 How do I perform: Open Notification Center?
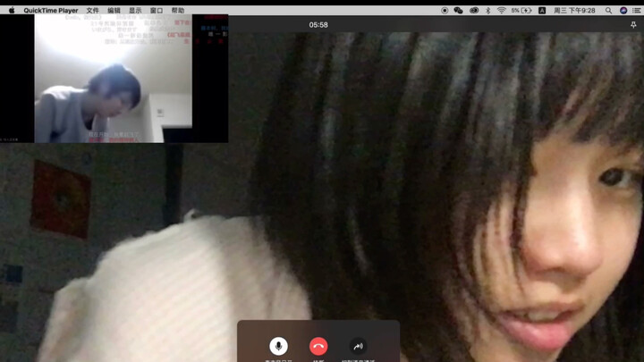point(637,10)
